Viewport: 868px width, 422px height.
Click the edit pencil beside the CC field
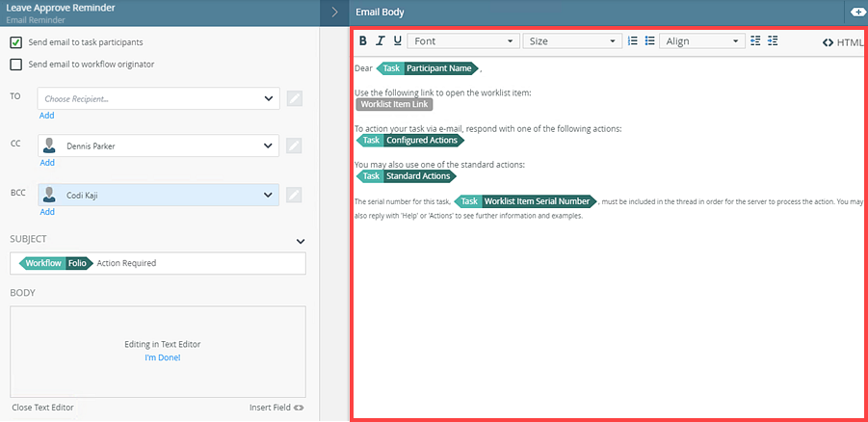point(295,145)
